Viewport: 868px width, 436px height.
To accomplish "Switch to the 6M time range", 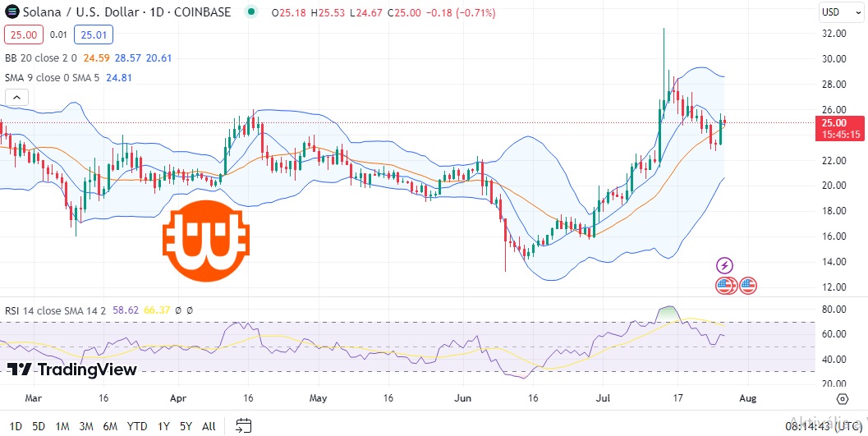I will tap(110, 426).
